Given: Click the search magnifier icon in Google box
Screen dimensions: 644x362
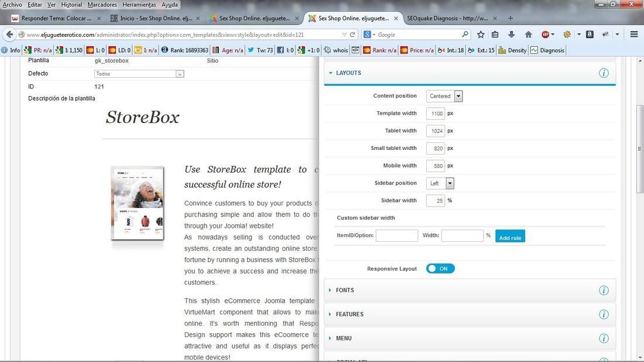Looking at the screenshot, I should [464, 35].
